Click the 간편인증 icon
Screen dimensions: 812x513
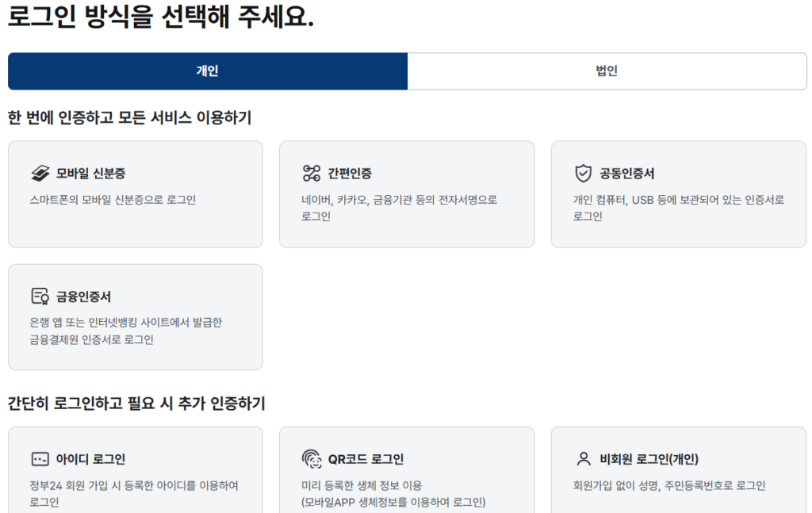(x=312, y=174)
